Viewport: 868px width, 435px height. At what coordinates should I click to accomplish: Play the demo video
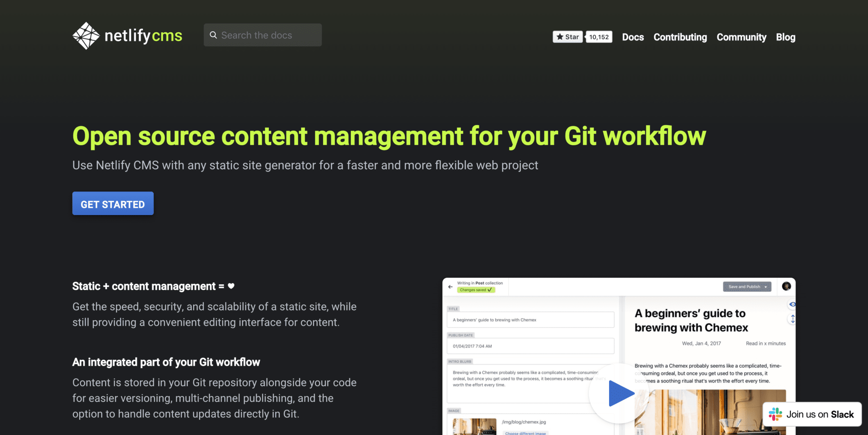[x=619, y=393]
